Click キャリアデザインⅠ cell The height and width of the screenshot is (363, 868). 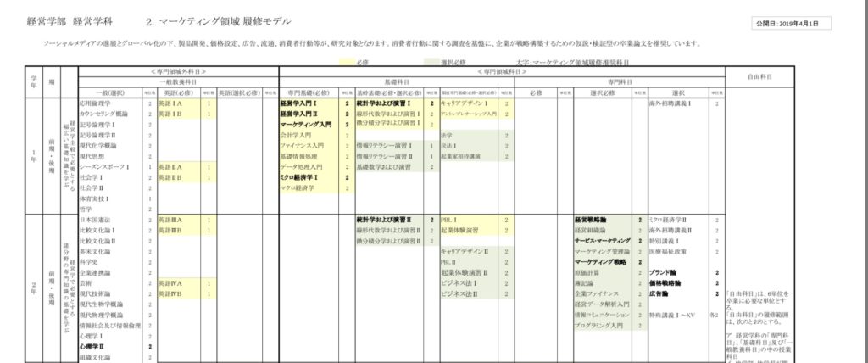click(465, 103)
